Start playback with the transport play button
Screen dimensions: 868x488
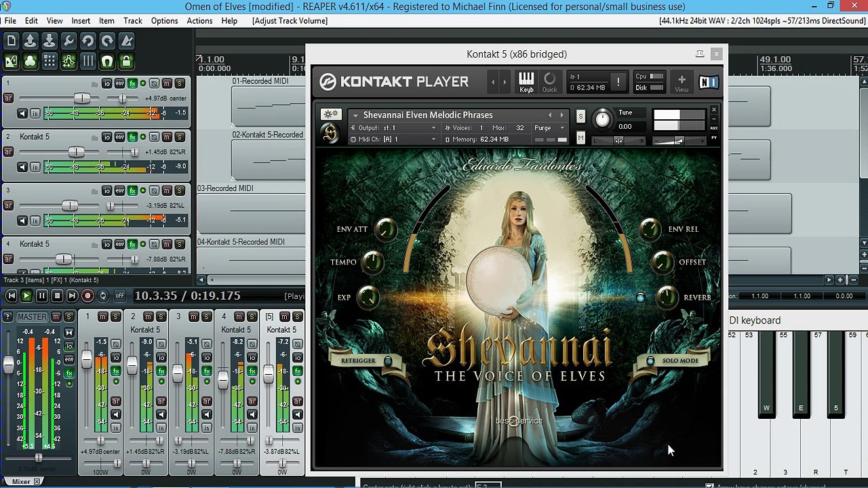(x=26, y=296)
